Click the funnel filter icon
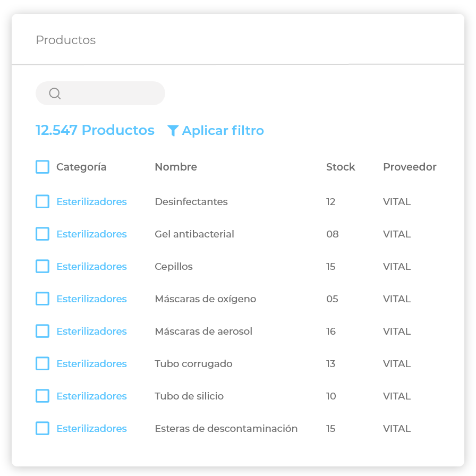The image size is (476, 476). click(x=173, y=131)
